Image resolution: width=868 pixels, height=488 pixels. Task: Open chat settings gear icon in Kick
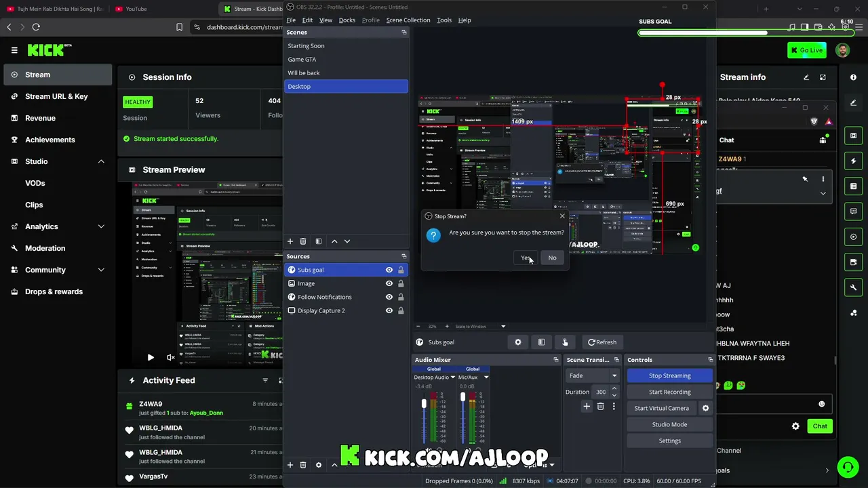[795, 426]
